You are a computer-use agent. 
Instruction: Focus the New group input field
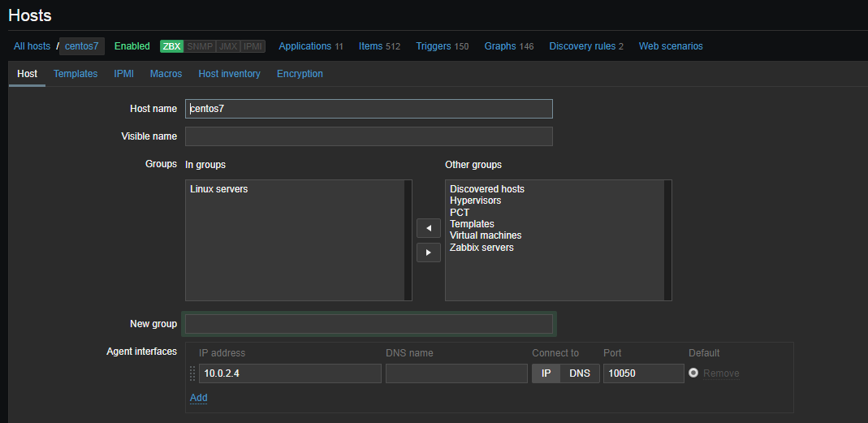coord(369,324)
